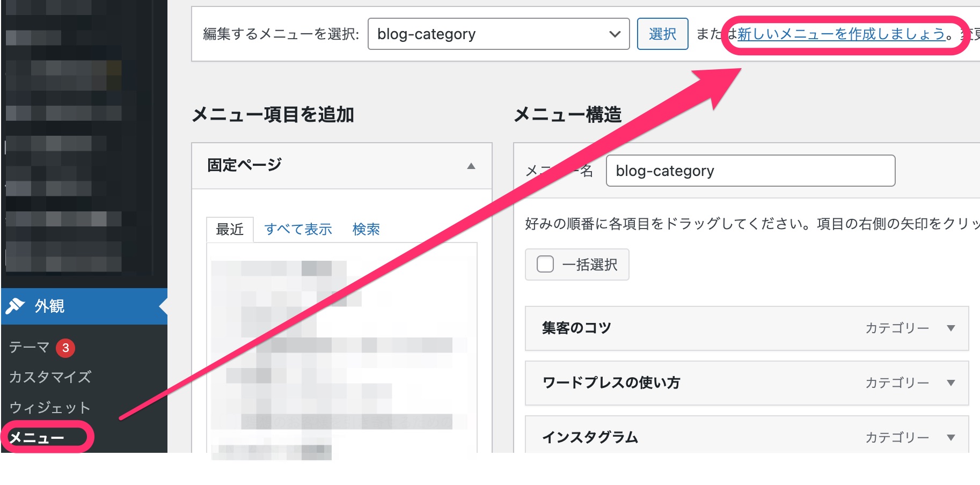The width and height of the screenshot is (980, 485).
Task: Follow the 新しいメニューを作成しましょう link
Action: point(841,34)
